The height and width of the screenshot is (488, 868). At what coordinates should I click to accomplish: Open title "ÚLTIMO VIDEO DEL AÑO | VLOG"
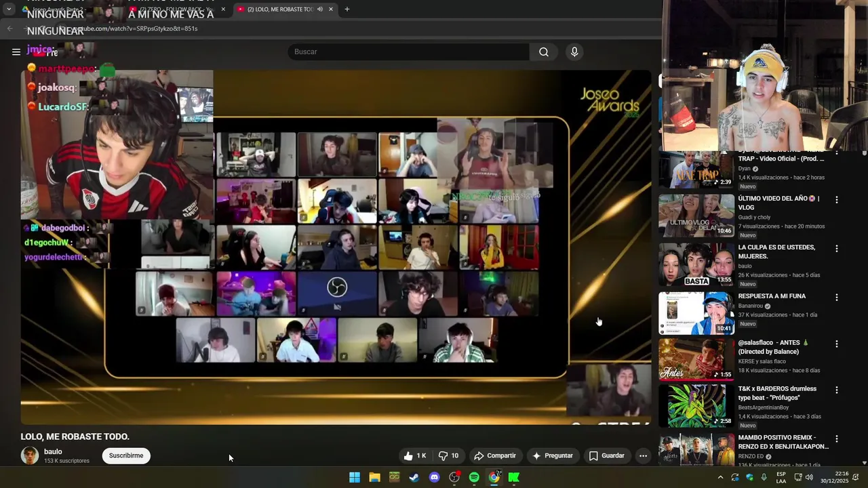(778, 203)
